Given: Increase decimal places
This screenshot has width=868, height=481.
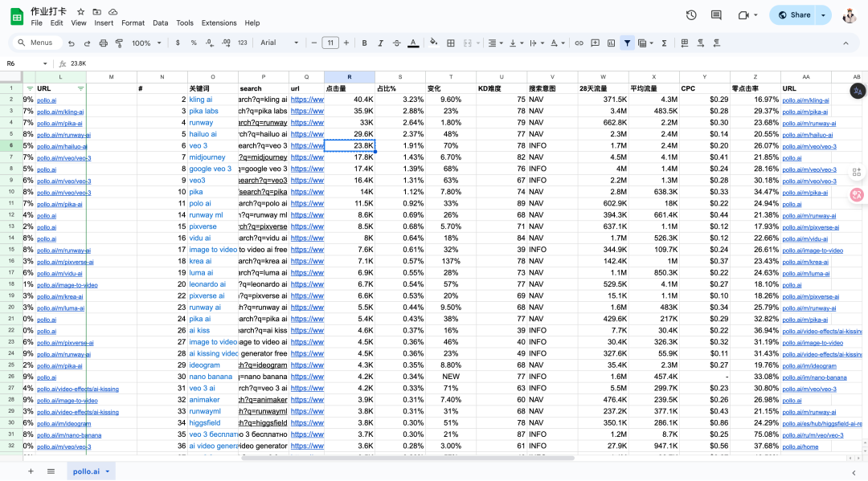Looking at the screenshot, I should (226, 43).
